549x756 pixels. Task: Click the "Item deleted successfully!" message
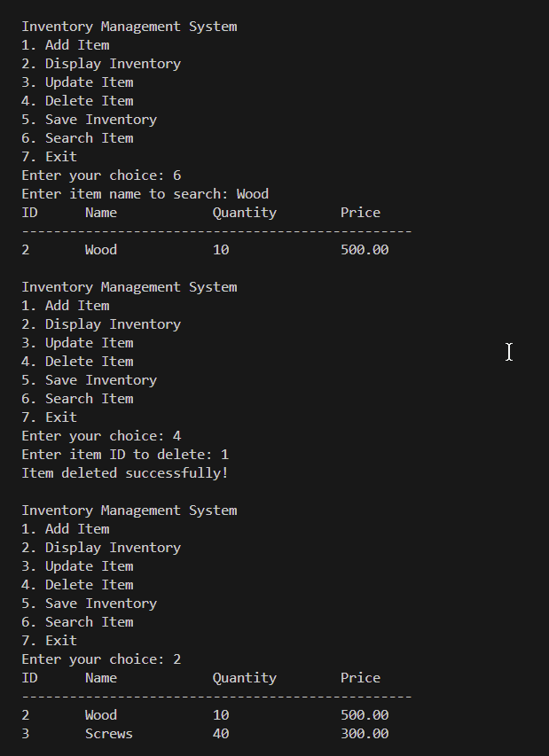(125, 473)
